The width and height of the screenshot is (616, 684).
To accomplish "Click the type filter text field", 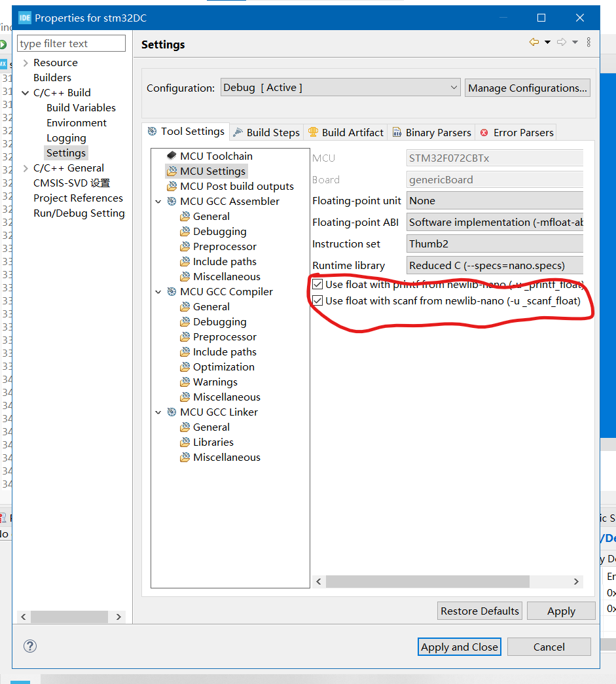I will [x=71, y=43].
